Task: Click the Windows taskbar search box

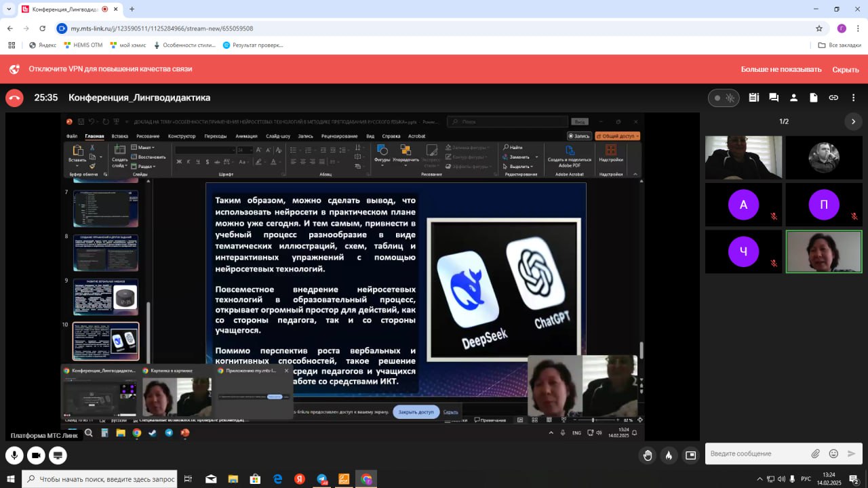Action: (100, 479)
